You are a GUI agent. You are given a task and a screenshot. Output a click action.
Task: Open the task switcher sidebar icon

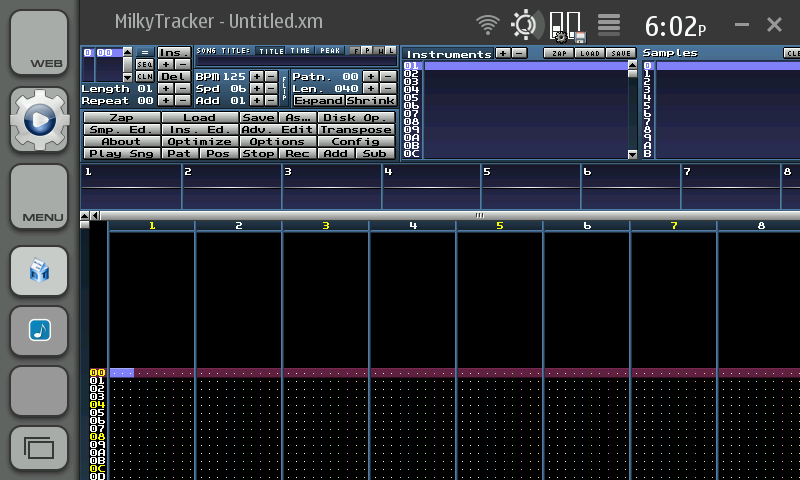[x=39, y=449]
